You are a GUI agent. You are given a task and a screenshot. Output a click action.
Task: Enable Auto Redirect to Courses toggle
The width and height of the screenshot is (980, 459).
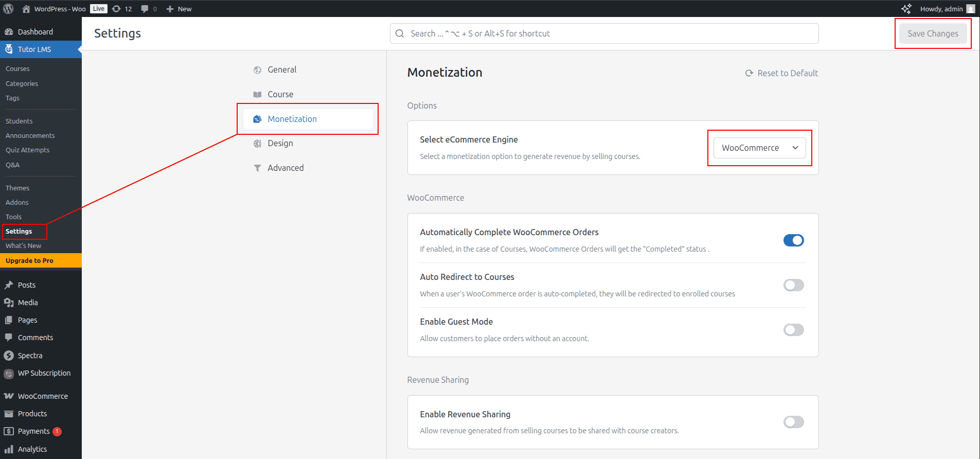(793, 285)
